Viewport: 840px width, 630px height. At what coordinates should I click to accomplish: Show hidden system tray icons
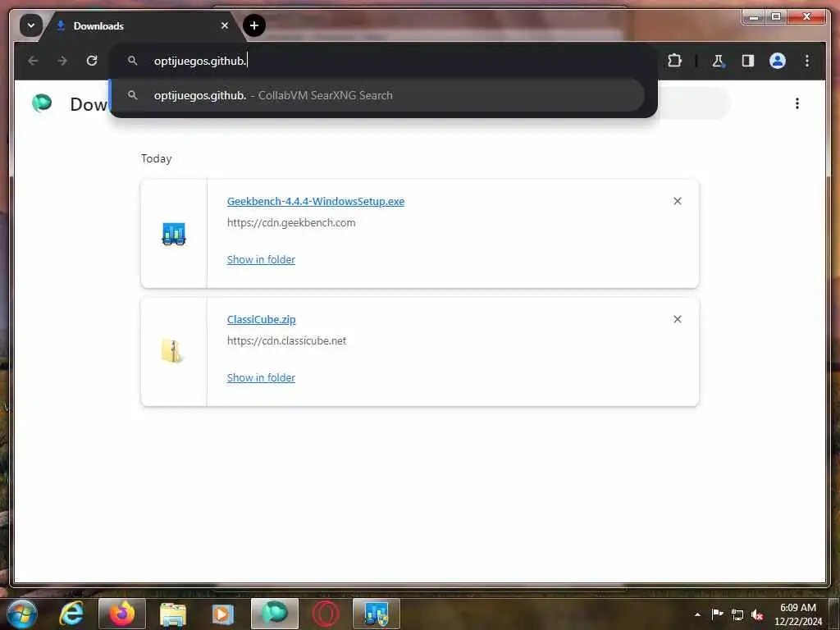(x=697, y=614)
